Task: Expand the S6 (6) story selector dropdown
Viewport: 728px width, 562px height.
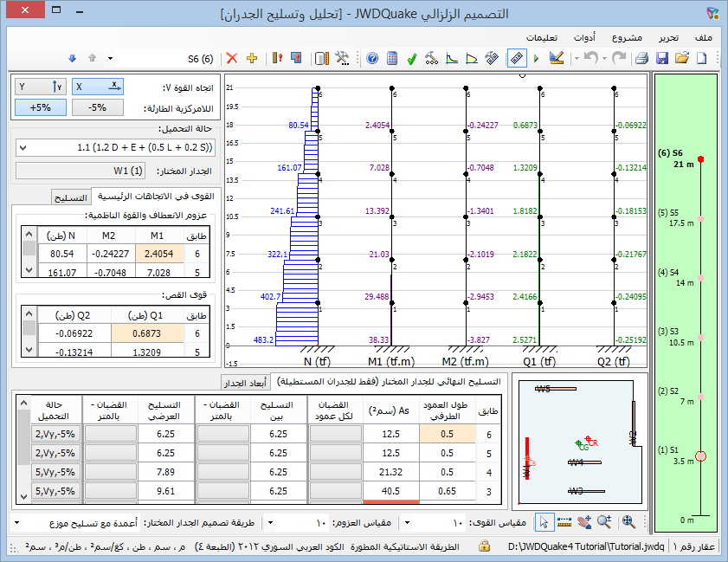Action: pos(110,59)
